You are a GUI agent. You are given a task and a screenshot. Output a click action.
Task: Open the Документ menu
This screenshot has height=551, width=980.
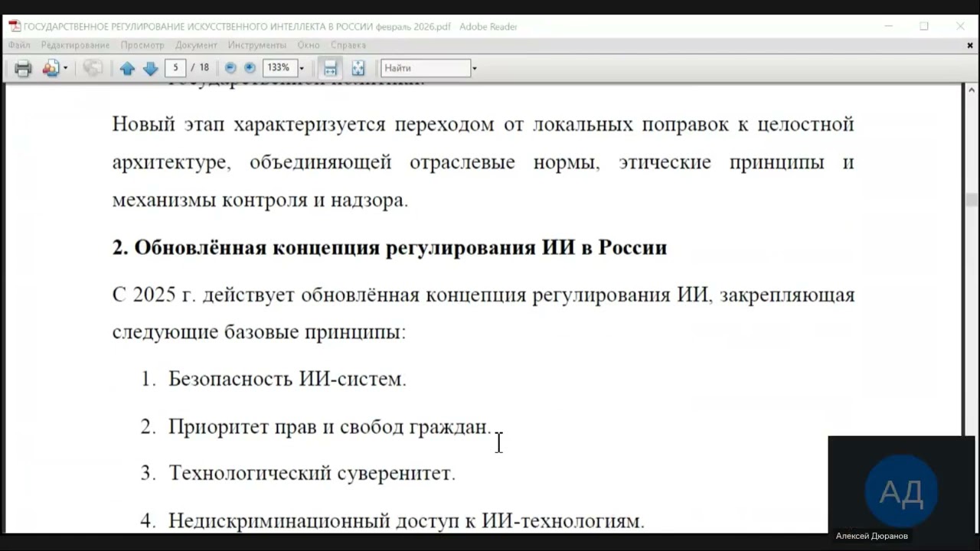196,45
